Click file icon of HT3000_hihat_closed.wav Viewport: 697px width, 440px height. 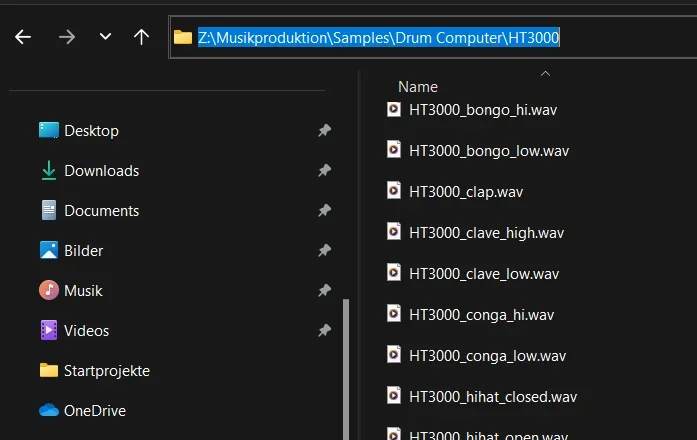coord(394,396)
